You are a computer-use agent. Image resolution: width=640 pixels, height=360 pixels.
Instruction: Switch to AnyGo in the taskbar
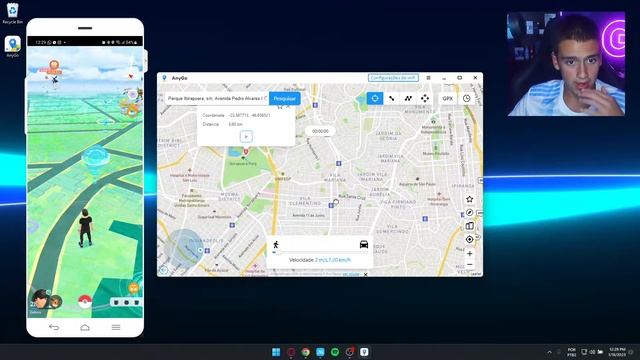(364, 352)
